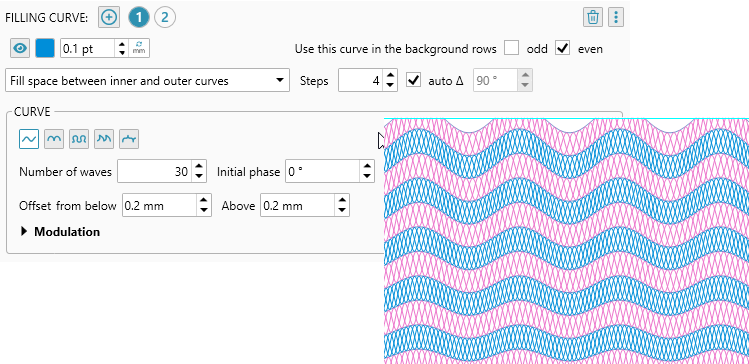This screenshot has height=364, width=749.
Task: Open the three-dot options menu
Action: pos(616,18)
